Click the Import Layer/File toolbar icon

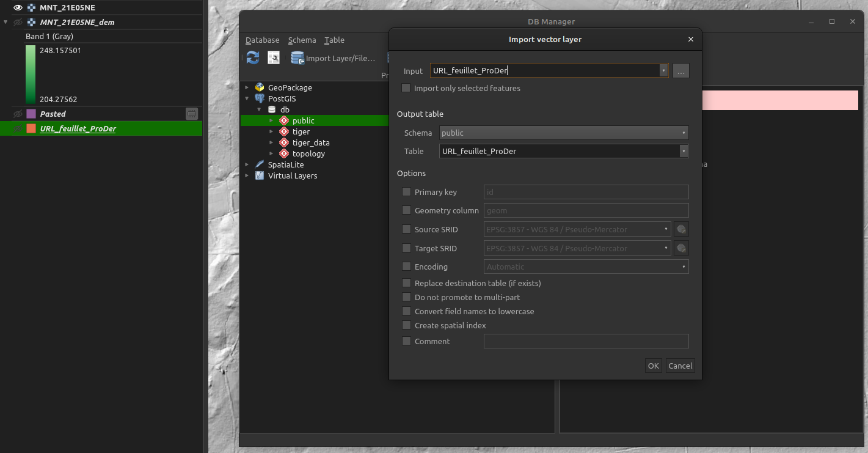point(297,58)
